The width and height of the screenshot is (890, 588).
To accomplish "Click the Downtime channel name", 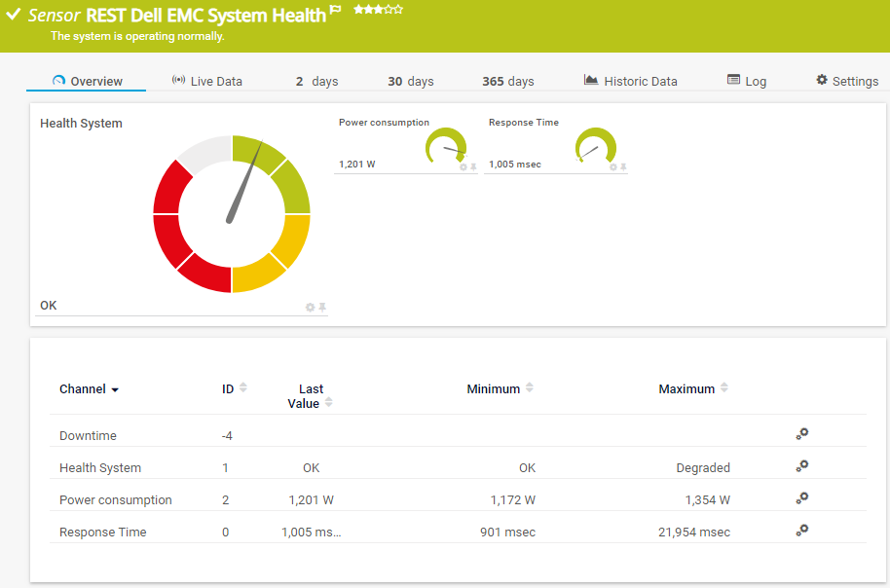I will point(88,435).
